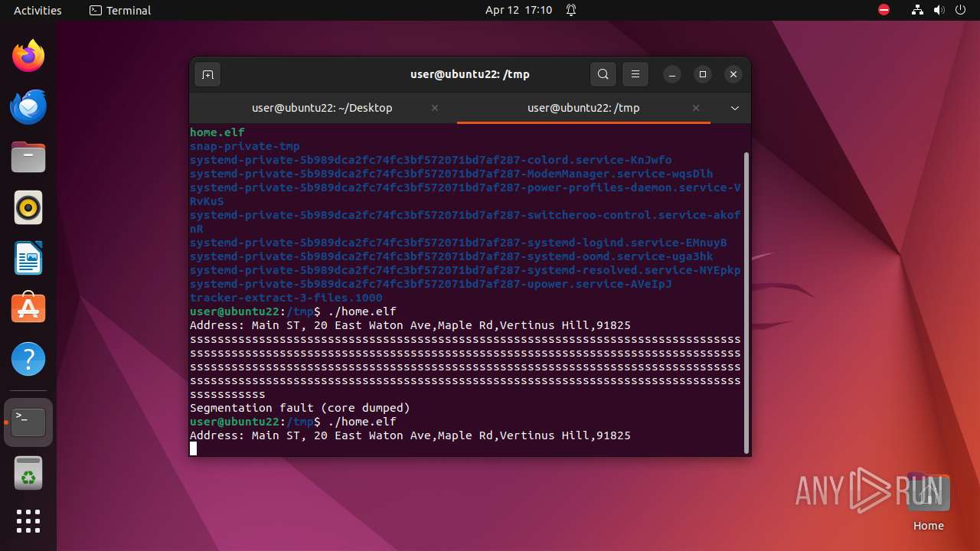
Task: Open the clock and calendar panel
Action: [x=518, y=10]
